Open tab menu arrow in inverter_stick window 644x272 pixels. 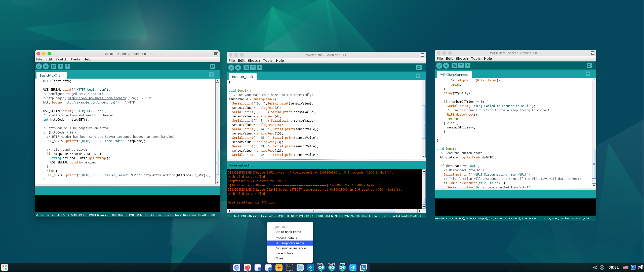point(418,76)
